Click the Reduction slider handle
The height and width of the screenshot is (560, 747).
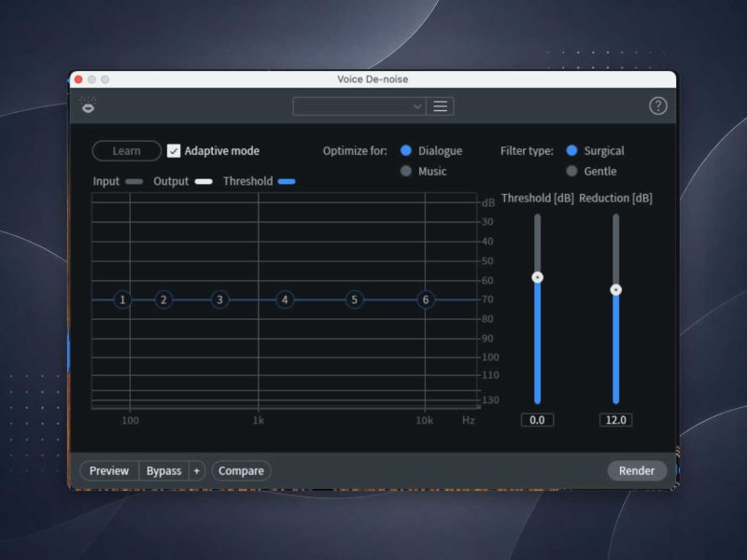[x=615, y=289]
